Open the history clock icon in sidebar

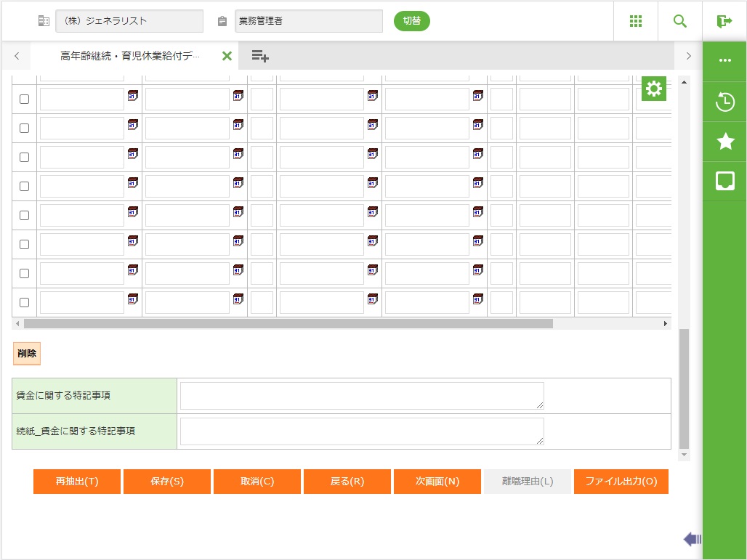tap(725, 102)
